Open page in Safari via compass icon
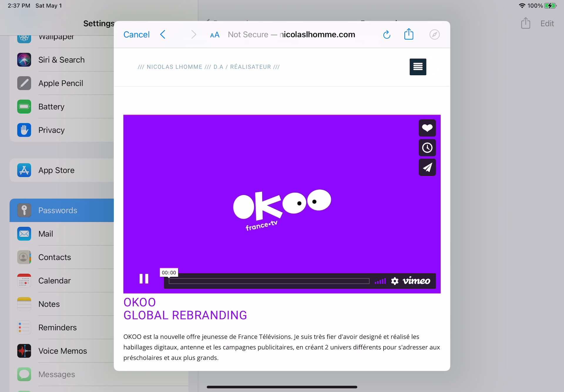The height and width of the screenshot is (392, 564). click(x=434, y=34)
